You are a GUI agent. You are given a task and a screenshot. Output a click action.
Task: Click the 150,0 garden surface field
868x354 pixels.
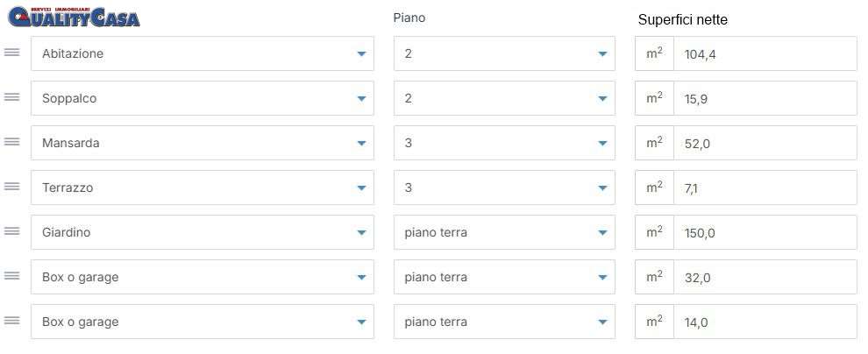(x=765, y=232)
